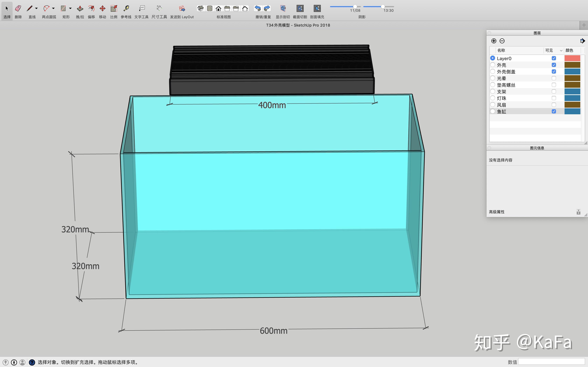
Task: Open the layers panel details menu arrow
Action: [x=582, y=41]
